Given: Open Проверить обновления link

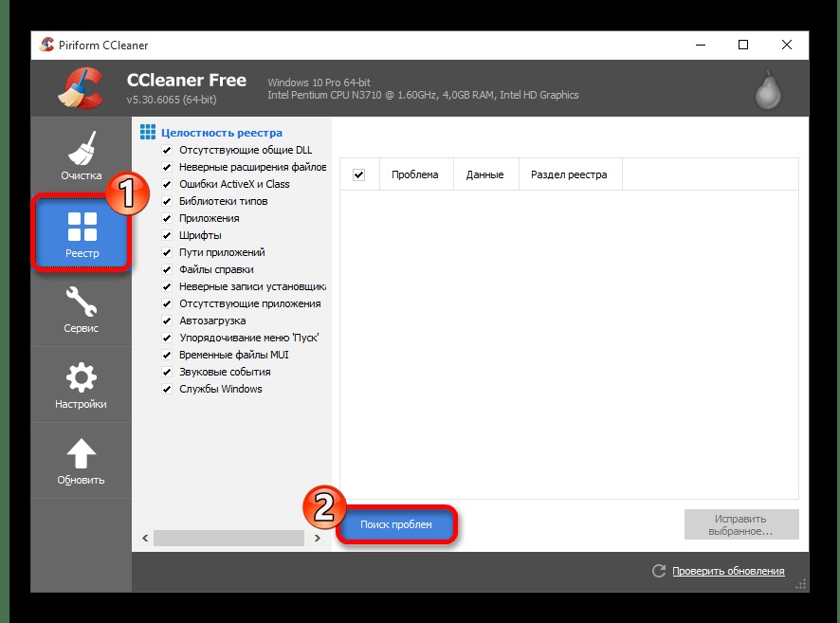Looking at the screenshot, I should (728, 571).
